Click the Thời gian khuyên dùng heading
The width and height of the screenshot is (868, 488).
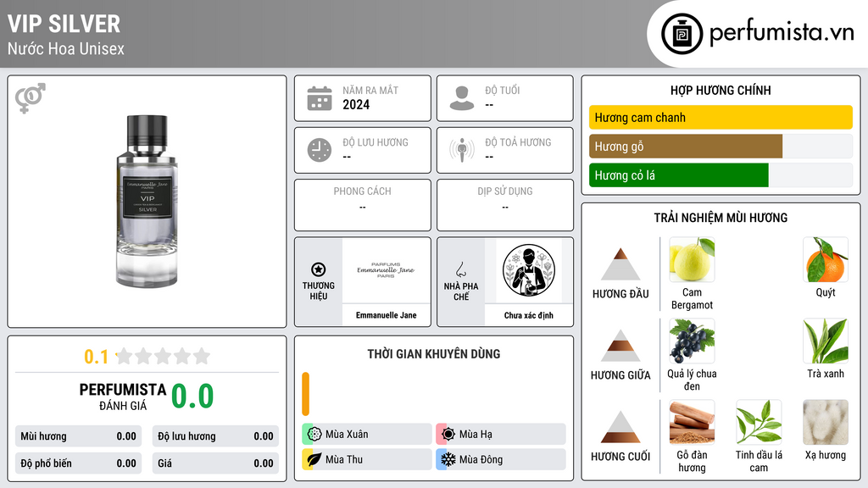pyautogui.click(x=434, y=354)
